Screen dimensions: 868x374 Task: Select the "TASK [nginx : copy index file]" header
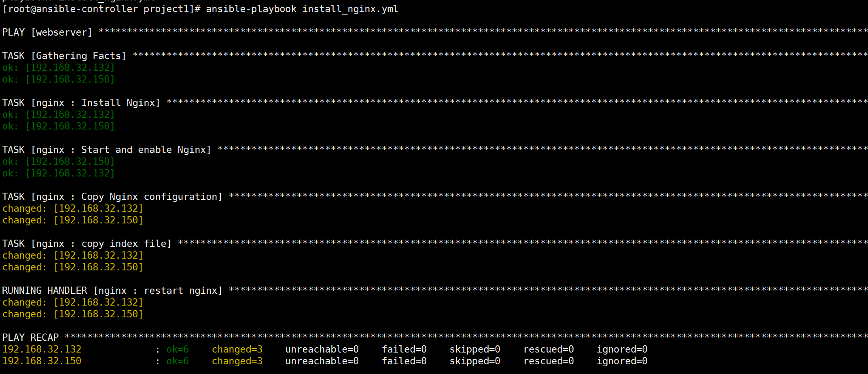[87, 244]
